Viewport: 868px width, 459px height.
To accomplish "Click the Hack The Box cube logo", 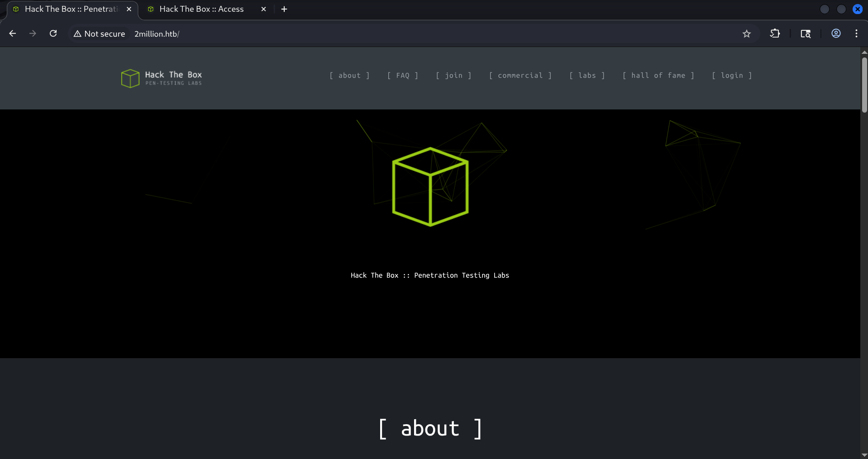I will (130, 78).
